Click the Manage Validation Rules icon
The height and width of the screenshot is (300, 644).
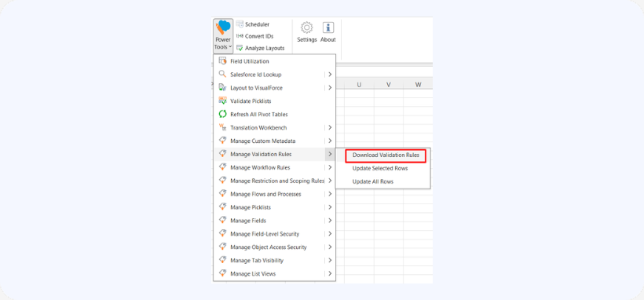(222, 154)
